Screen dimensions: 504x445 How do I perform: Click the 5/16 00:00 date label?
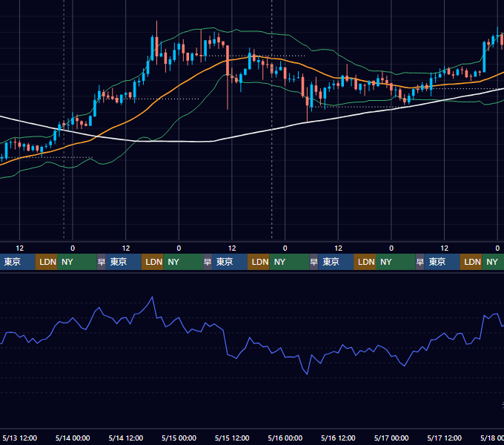pos(285,438)
